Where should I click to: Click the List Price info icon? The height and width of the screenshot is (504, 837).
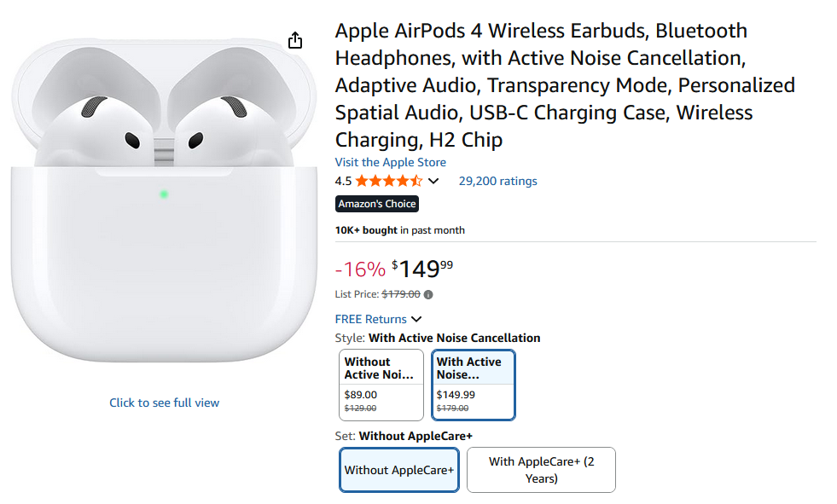coord(428,295)
